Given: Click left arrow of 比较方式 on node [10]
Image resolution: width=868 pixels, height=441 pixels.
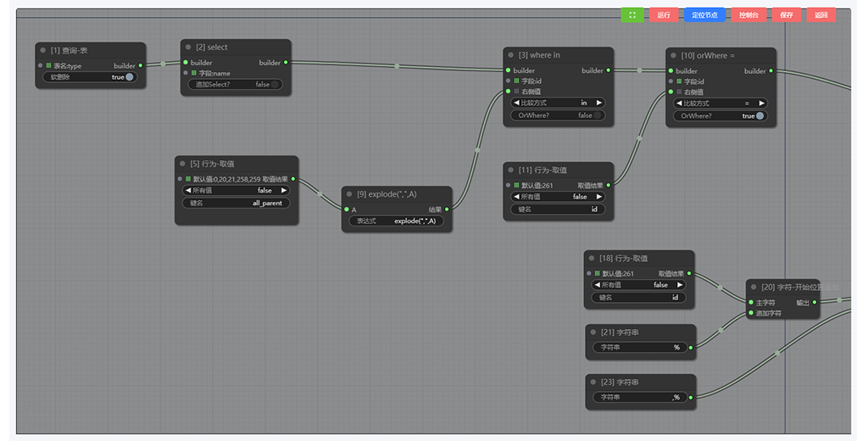Looking at the screenshot, I should click(679, 103).
